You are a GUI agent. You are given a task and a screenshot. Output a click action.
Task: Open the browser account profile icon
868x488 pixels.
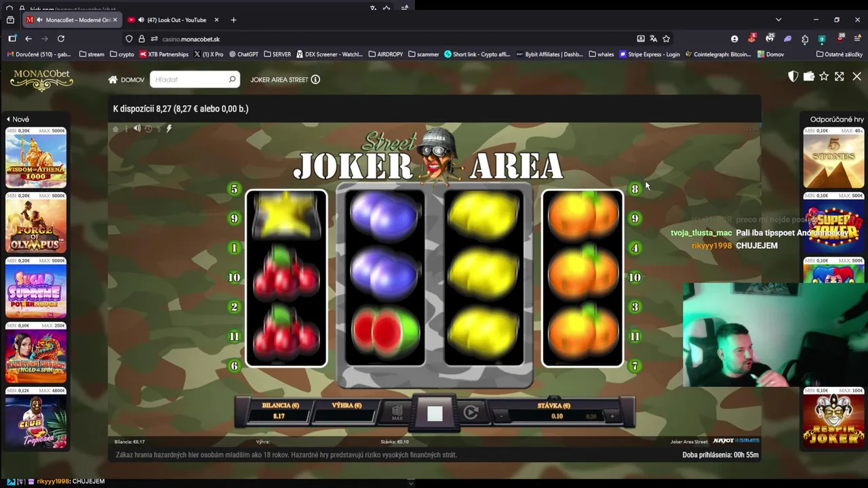(734, 39)
